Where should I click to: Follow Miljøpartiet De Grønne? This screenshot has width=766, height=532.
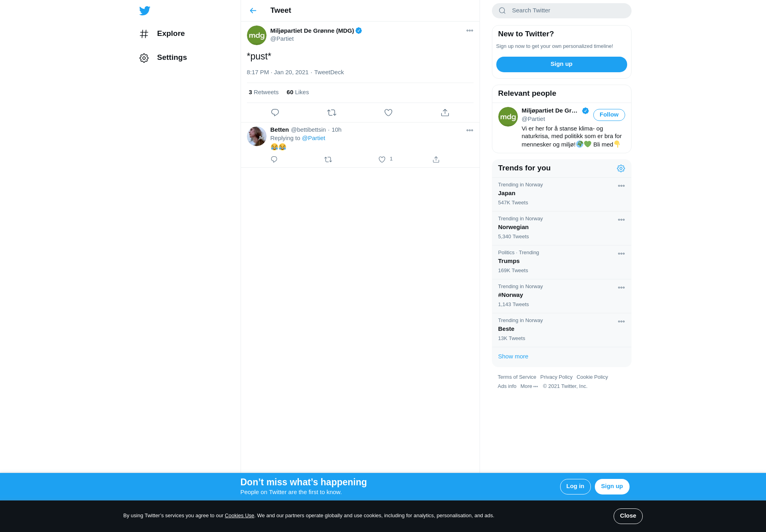click(x=609, y=115)
